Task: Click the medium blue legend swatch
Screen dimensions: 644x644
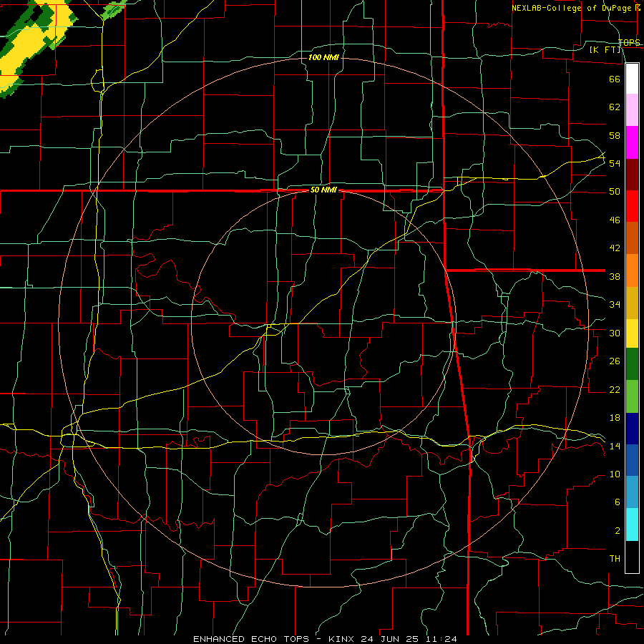Action: tap(632, 460)
